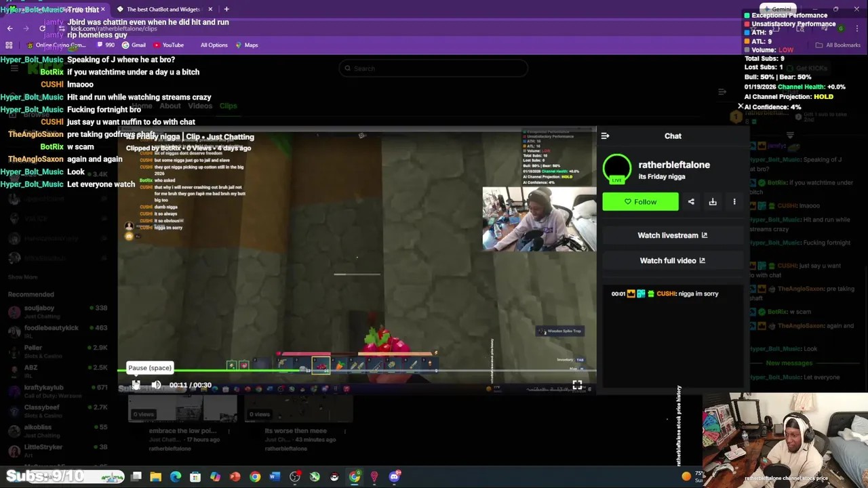
Task: Open the clip more options menu
Action: (734, 201)
